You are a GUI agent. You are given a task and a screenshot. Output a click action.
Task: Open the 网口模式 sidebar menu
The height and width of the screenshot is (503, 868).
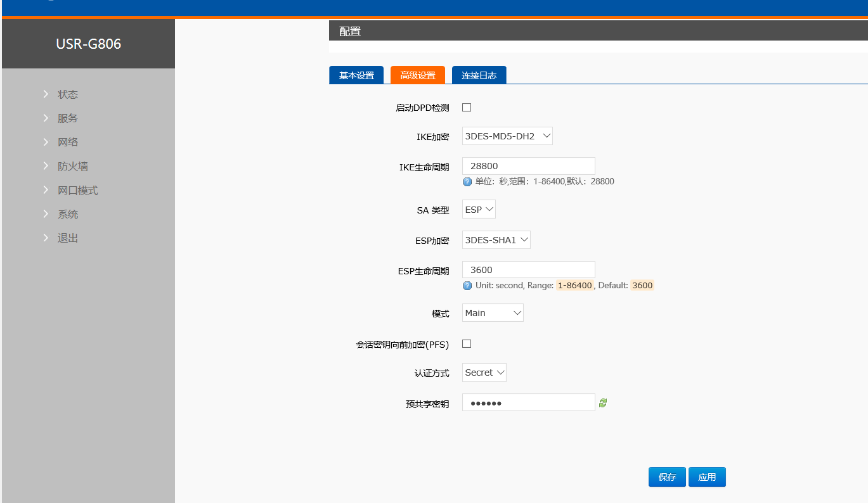(x=77, y=191)
